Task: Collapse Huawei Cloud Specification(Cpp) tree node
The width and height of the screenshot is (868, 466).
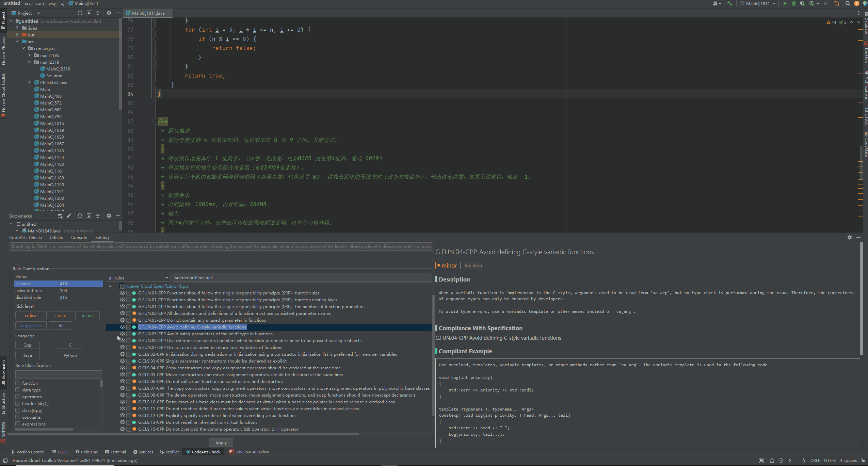Action: (x=110, y=286)
